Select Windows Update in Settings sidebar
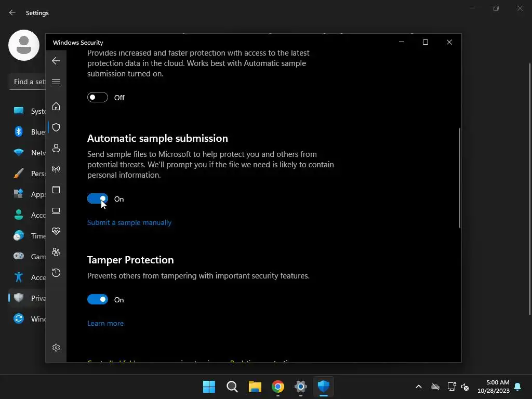532x399 pixels. click(x=27, y=319)
